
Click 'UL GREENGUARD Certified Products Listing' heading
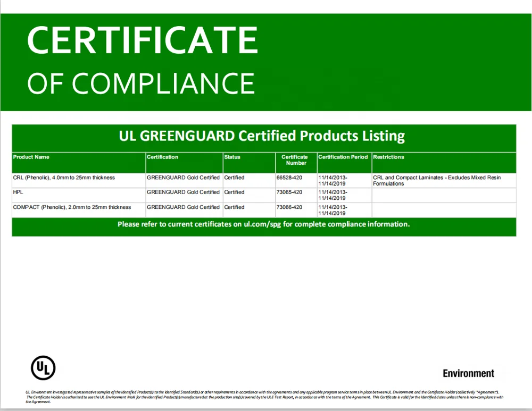coord(262,136)
